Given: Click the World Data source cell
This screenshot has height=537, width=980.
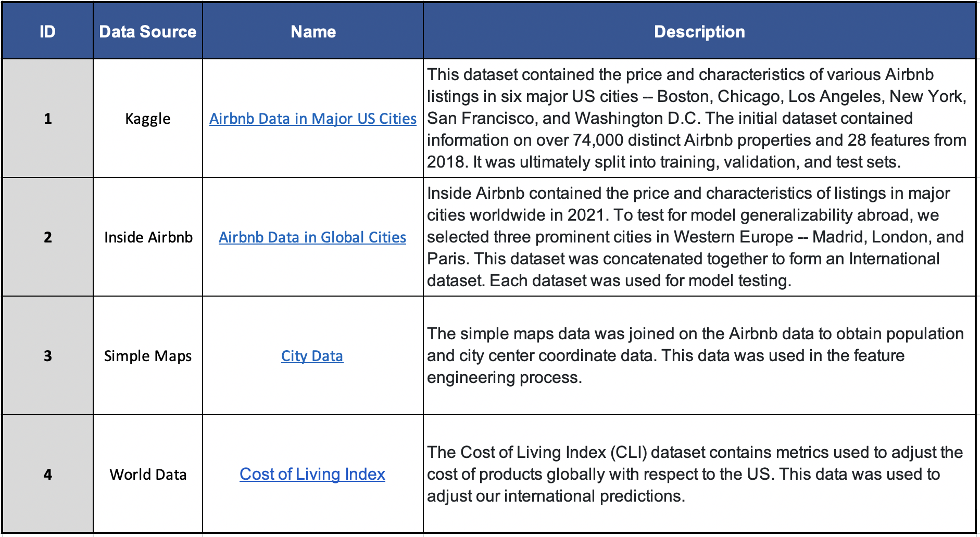Looking at the screenshot, I should (x=148, y=474).
